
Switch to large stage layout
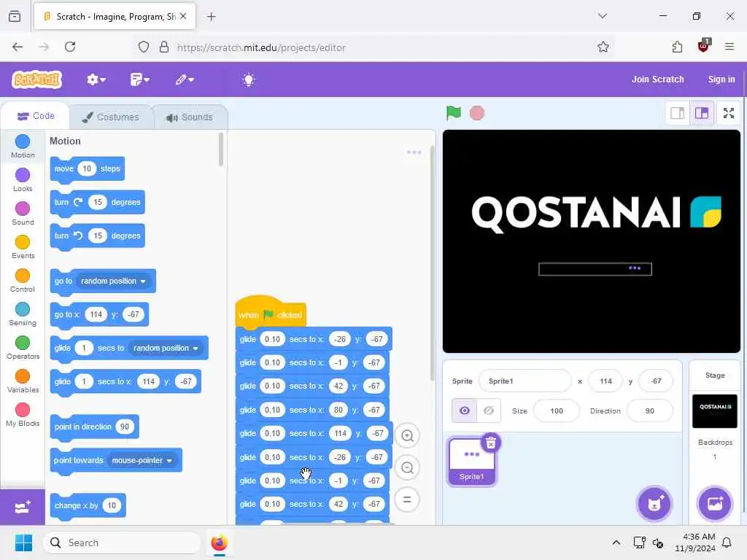(x=702, y=113)
